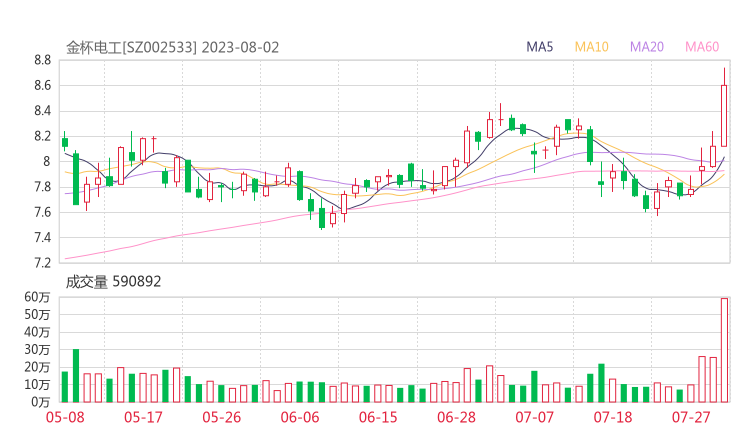Click the 7.4 price axis label
The height and width of the screenshot is (440, 740).
(42, 237)
